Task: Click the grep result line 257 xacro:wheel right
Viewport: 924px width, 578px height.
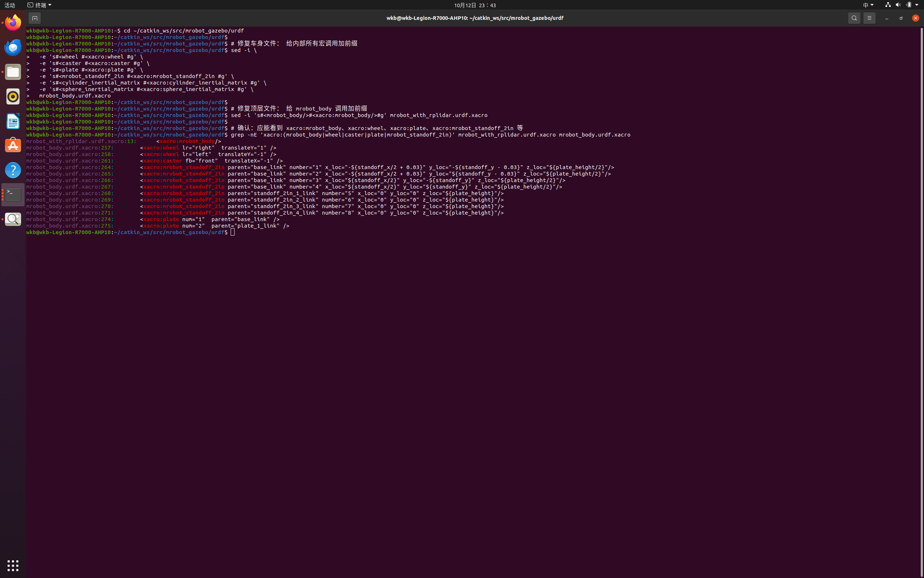Action: tap(151, 148)
